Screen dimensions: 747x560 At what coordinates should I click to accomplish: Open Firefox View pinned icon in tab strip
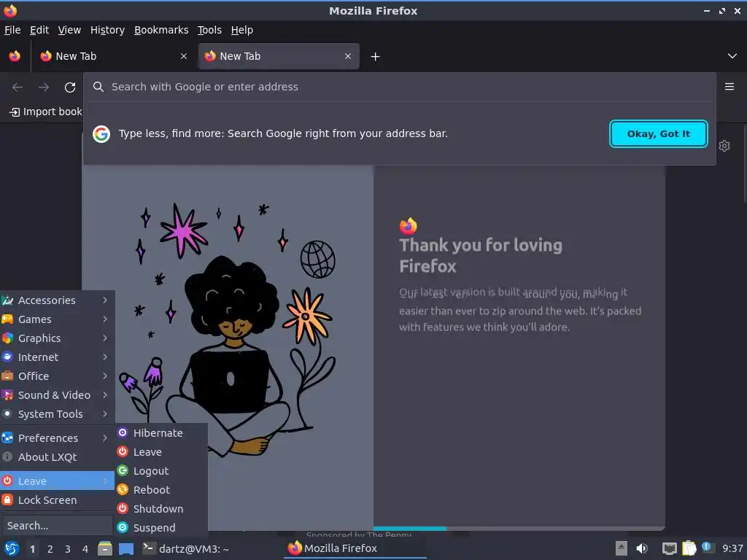pyautogui.click(x=15, y=56)
